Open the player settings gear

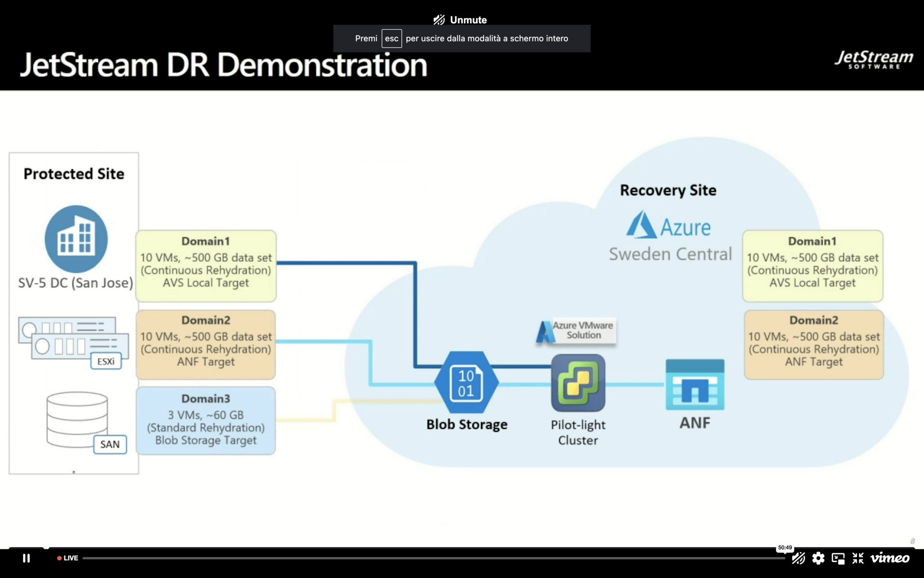coord(818,558)
